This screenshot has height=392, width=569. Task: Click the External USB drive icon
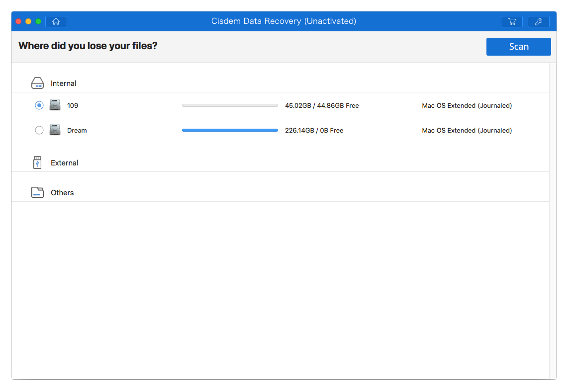coord(37,162)
